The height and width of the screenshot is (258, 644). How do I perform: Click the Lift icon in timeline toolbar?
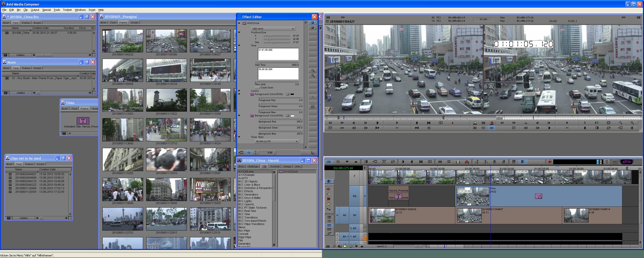coord(458,162)
